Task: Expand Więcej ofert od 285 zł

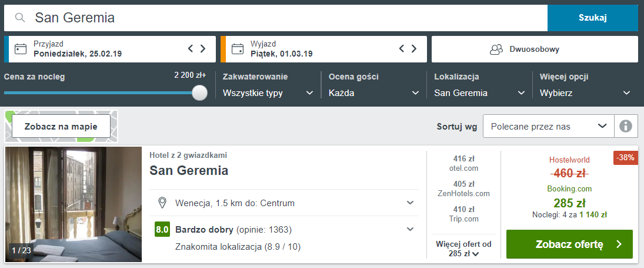Action: (463, 249)
